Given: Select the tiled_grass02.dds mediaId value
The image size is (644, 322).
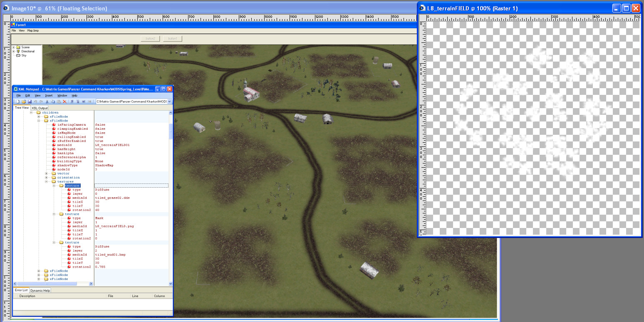Looking at the screenshot, I should (x=112, y=198).
